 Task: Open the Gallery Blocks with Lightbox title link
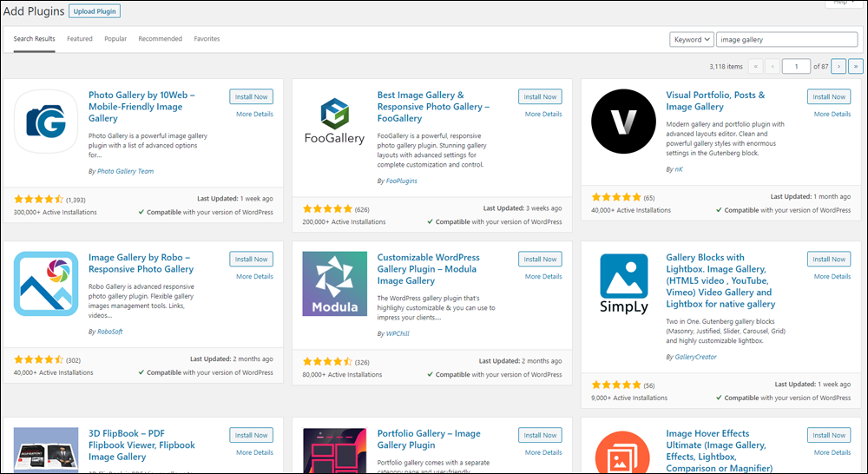720,280
